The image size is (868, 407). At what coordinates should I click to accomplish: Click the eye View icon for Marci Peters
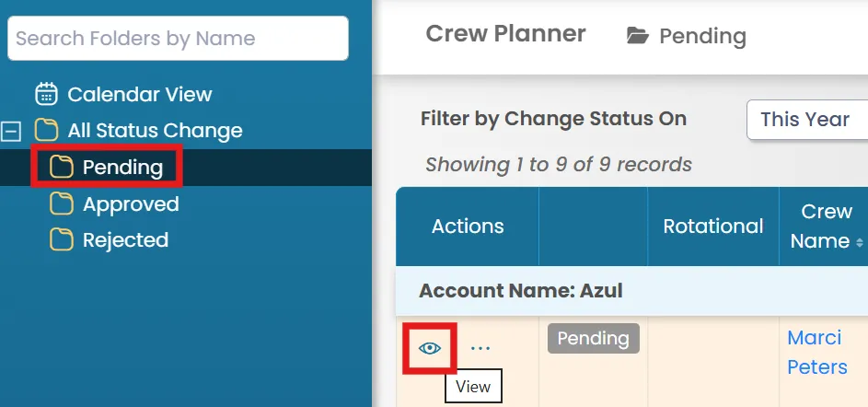(x=430, y=348)
